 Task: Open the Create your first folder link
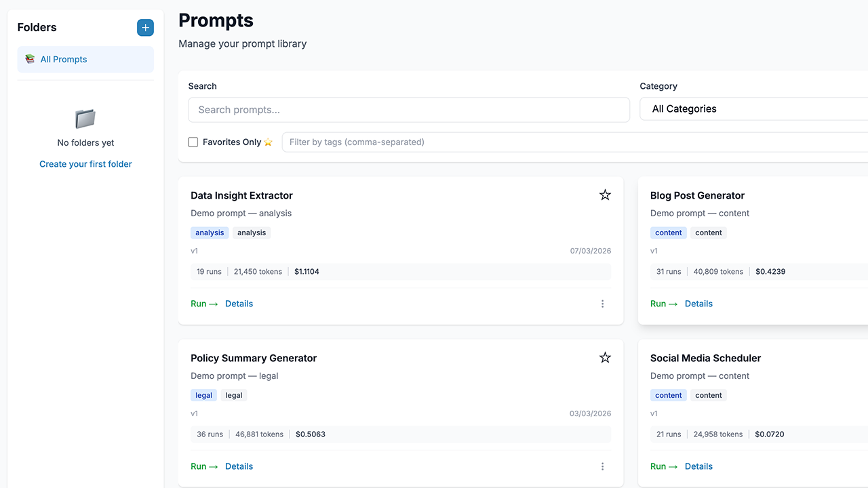point(85,164)
